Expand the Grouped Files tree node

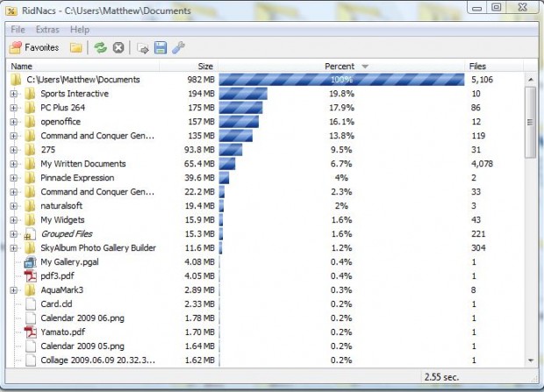14,234
